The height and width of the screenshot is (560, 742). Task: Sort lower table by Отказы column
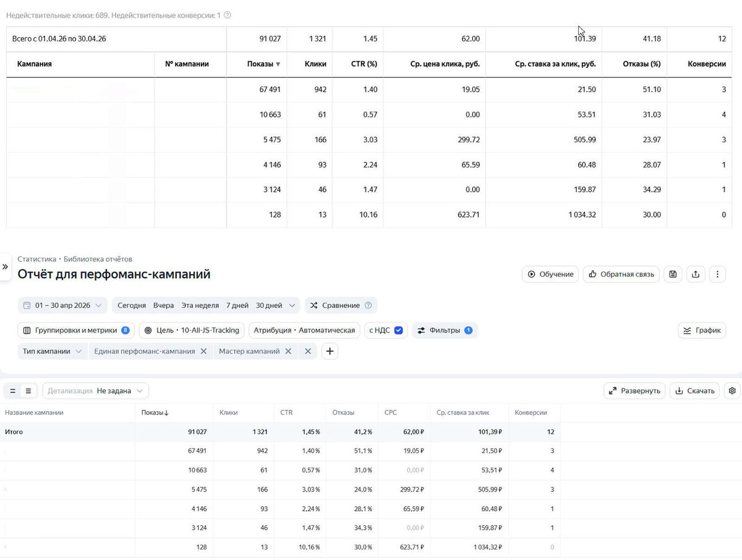[x=343, y=412]
